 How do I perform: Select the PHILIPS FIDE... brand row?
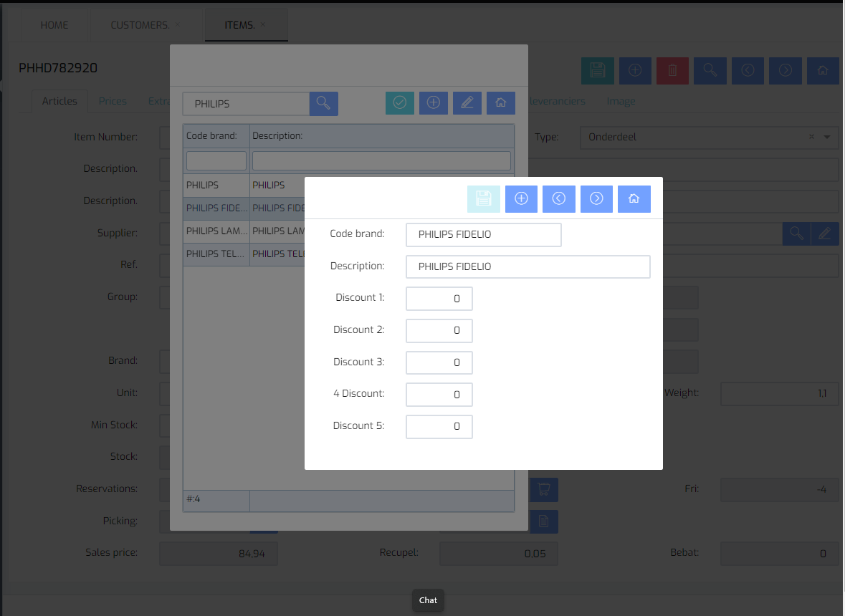[244, 208]
